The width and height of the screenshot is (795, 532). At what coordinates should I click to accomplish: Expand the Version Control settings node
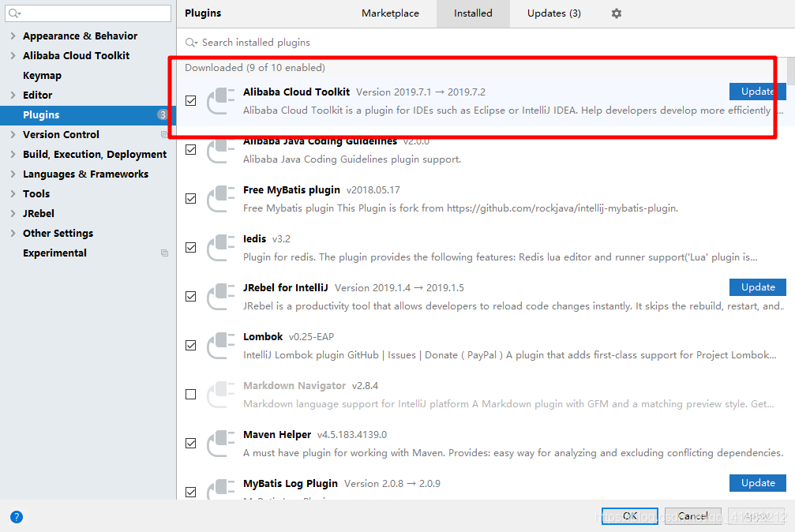tap(13, 134)
